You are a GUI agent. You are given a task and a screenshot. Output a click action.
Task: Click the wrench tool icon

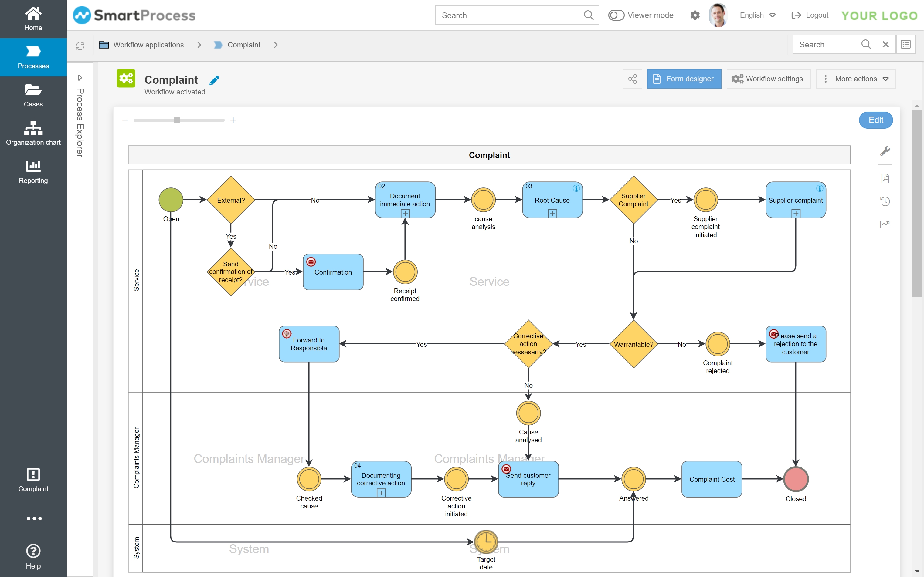click(885, 151)
